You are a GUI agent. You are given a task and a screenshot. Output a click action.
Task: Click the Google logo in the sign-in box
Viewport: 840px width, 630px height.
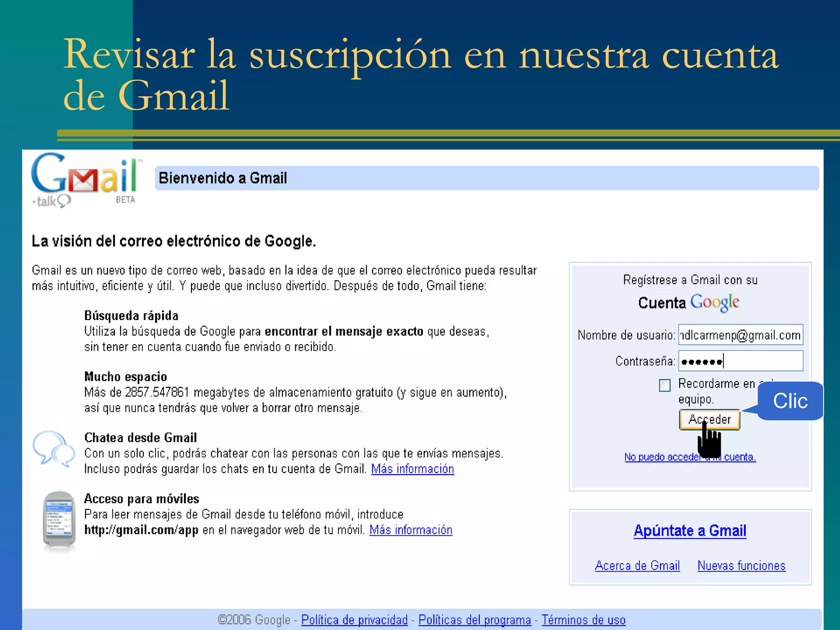715,303
